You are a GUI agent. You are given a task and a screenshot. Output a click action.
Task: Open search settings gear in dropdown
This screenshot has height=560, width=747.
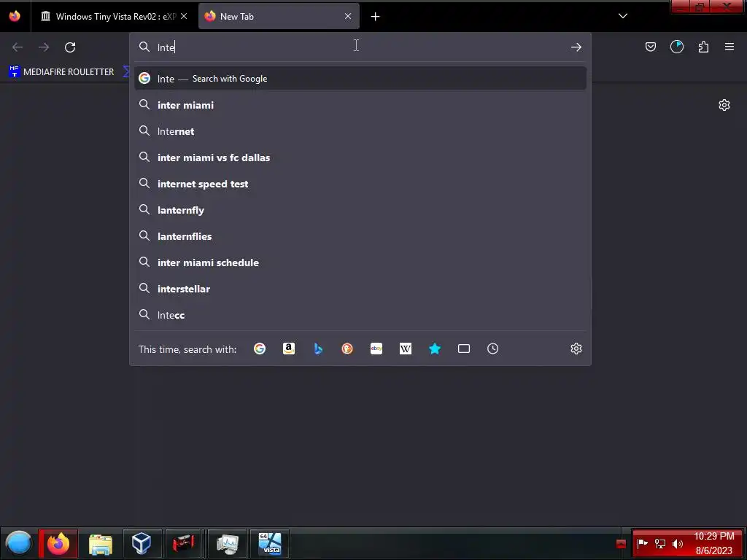576,349
